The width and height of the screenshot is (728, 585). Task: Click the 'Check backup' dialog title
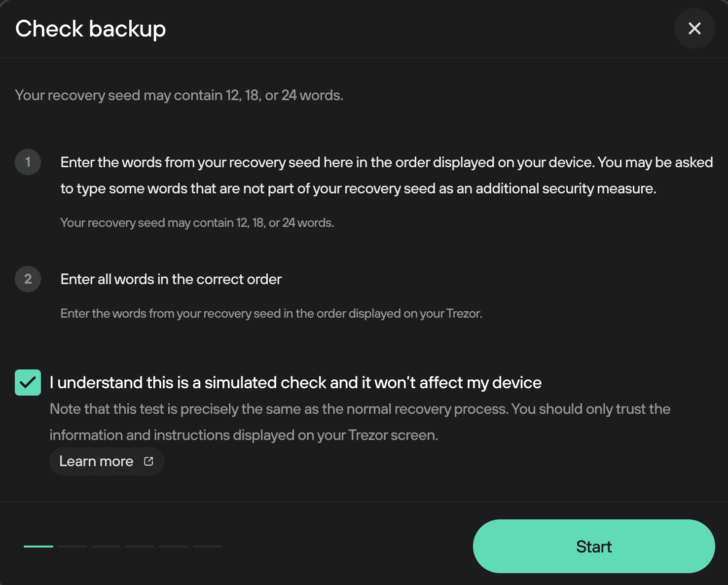91,29
